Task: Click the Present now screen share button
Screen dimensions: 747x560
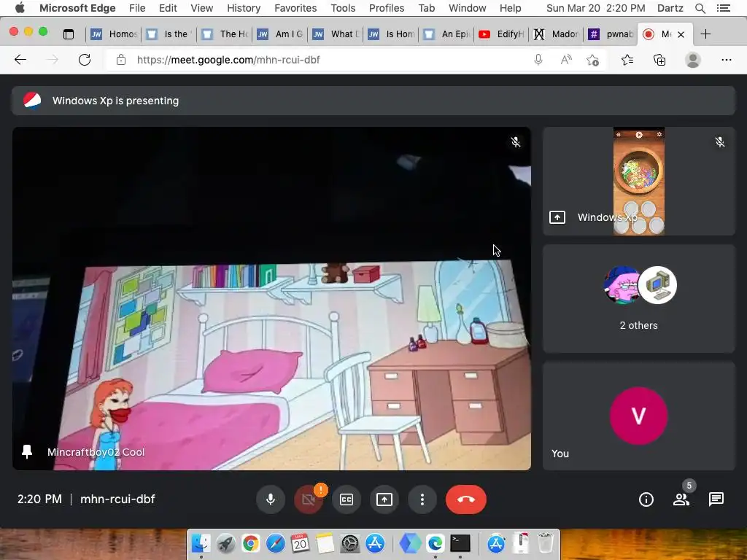Action: pyautogui.click(x=384, y=499)
